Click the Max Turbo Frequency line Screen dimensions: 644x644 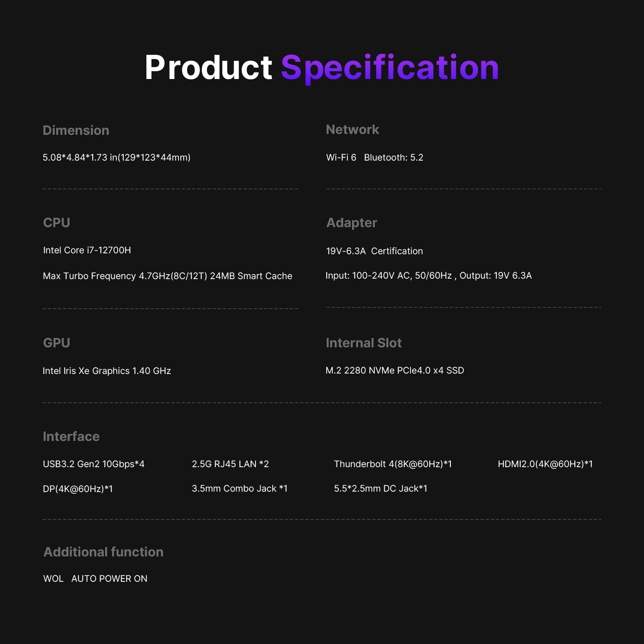167,276
